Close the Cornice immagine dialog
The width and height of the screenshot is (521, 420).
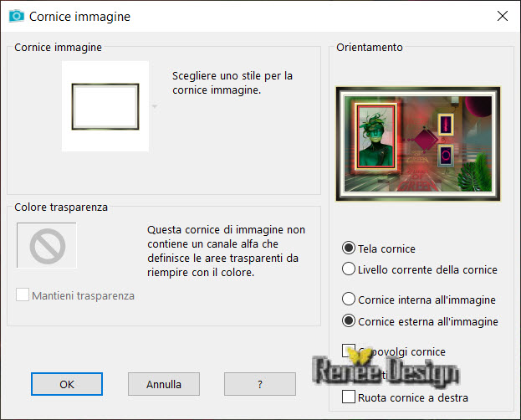(x=503, y=16)
